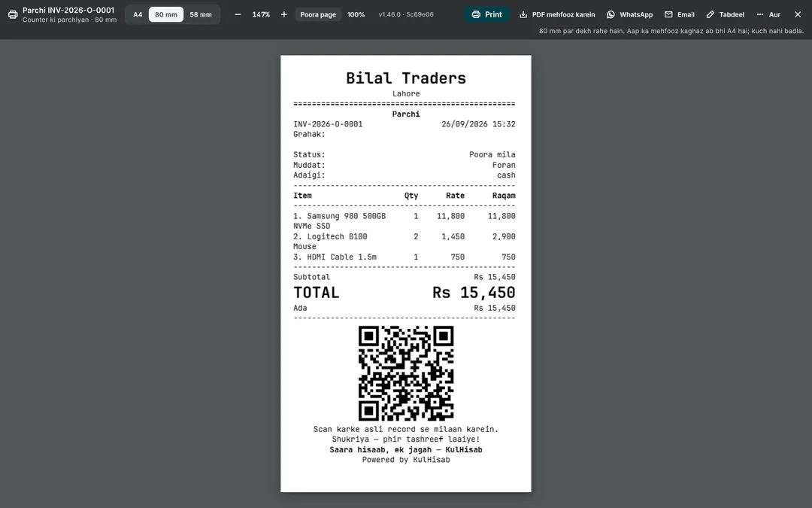Click the date 26/09/2026 15:32
Image resolution: width=812 pixels, height=508 pixels.
(x=478, y=124)
